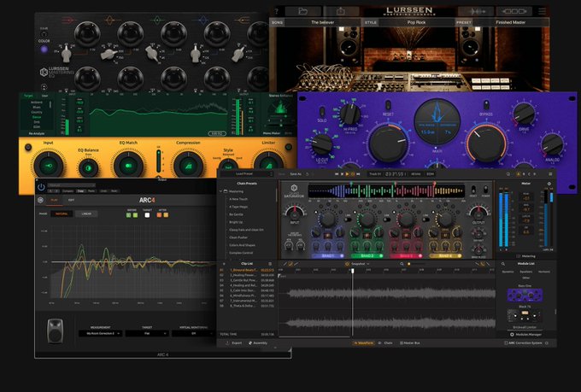Select the Target tab in green One panel

coord(28,96)
